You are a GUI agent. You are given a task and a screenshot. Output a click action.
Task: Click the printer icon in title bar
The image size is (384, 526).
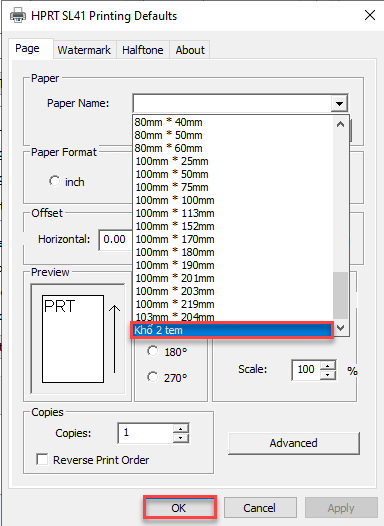pyautogui.click(x=18, y=15)
